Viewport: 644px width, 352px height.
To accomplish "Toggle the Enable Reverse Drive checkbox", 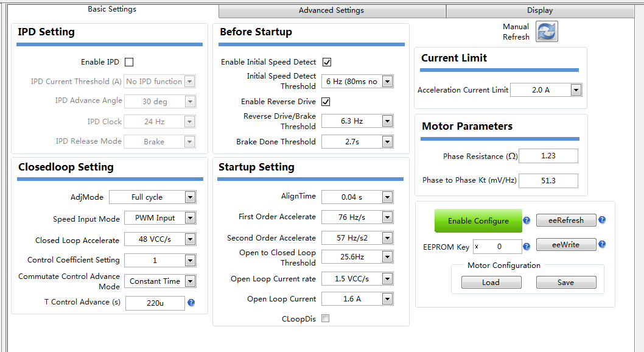I will tap(326, 102).
